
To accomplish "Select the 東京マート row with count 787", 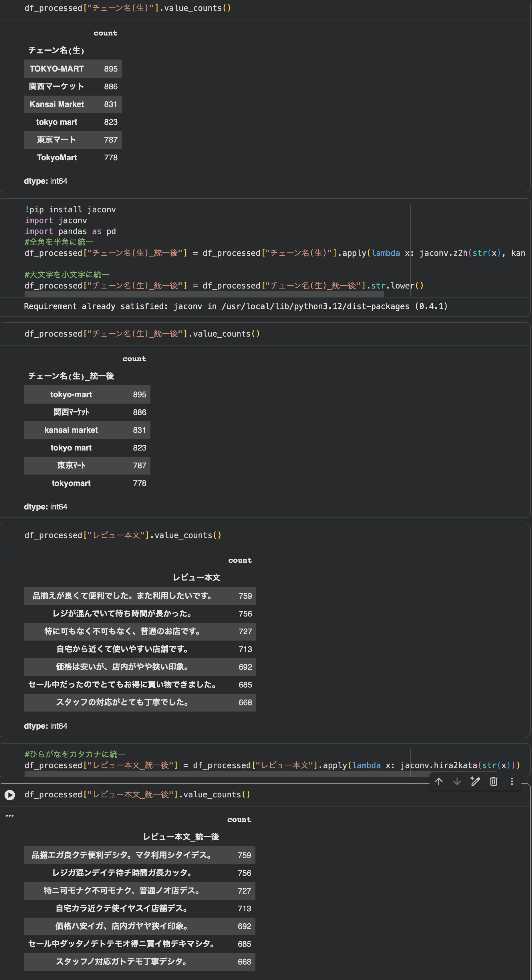I will [x=73, y=140].
